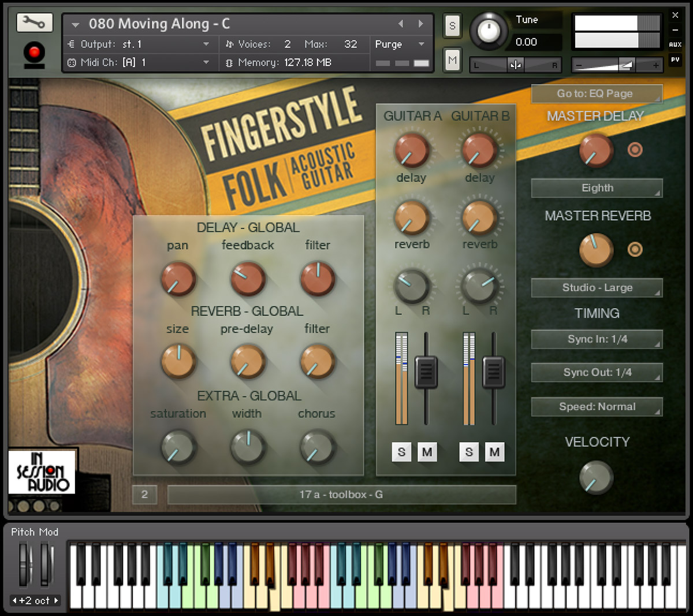Go to previous preset with left arrow
Viewport: 693px width, 616px height.
401,24
